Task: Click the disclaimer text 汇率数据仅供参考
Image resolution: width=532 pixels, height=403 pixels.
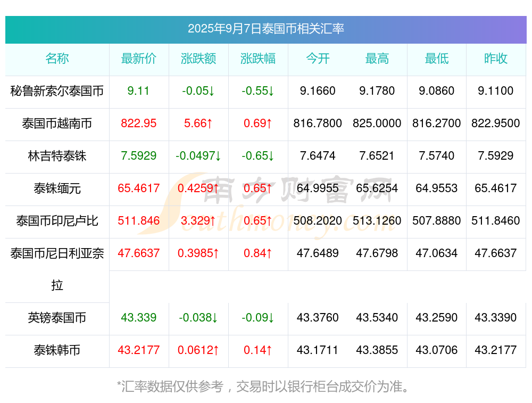Action: [172, 386]
